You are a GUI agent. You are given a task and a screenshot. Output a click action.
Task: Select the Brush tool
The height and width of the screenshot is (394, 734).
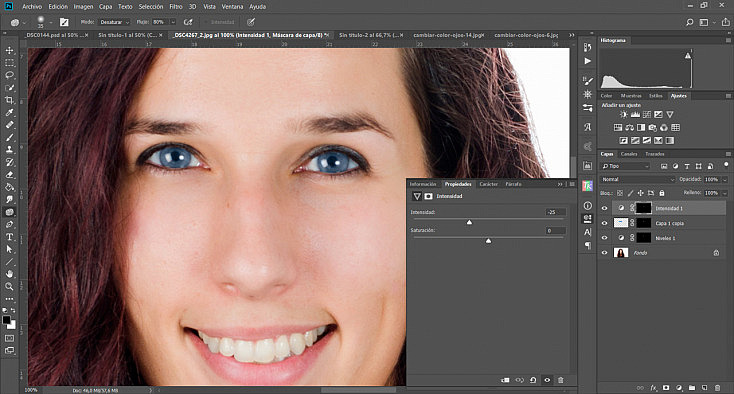[9, 137]
